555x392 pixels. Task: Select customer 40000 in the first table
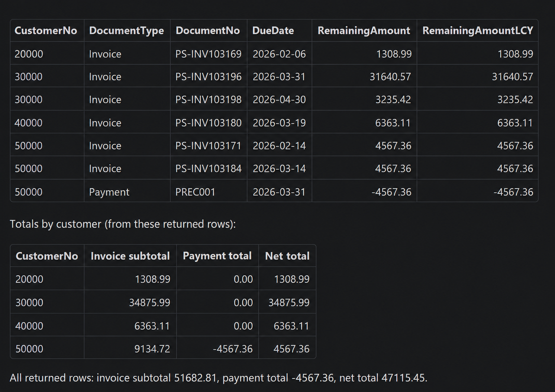pyautogui.click(x=29, y=123)
